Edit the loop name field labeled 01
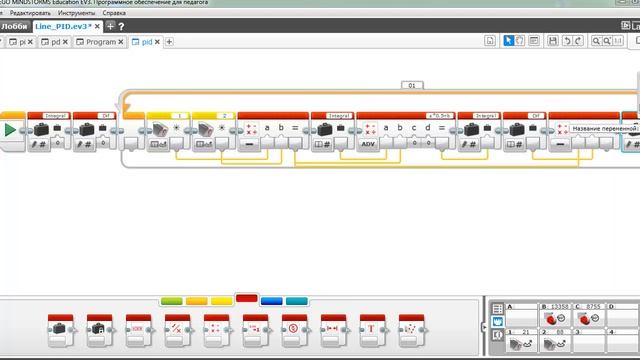The image size is (640, 360). (x=412, y=85)
